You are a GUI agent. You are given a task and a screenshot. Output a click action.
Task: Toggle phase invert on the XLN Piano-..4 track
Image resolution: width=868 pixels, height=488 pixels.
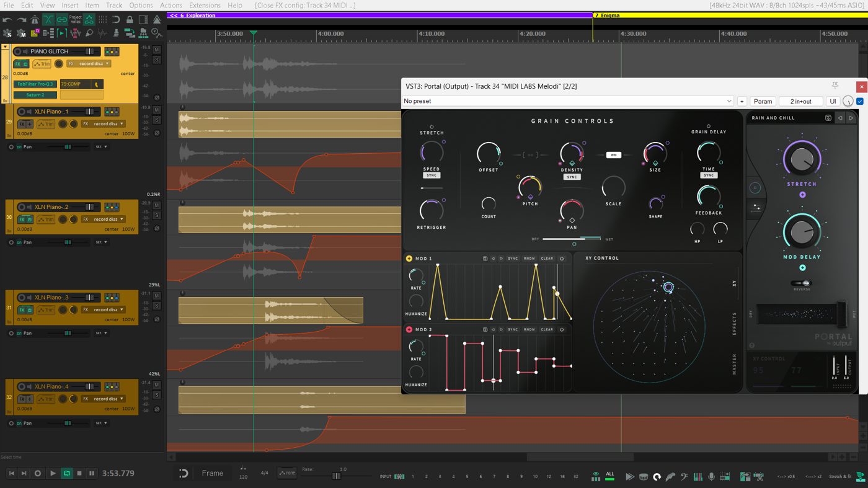tap(157, 409)
